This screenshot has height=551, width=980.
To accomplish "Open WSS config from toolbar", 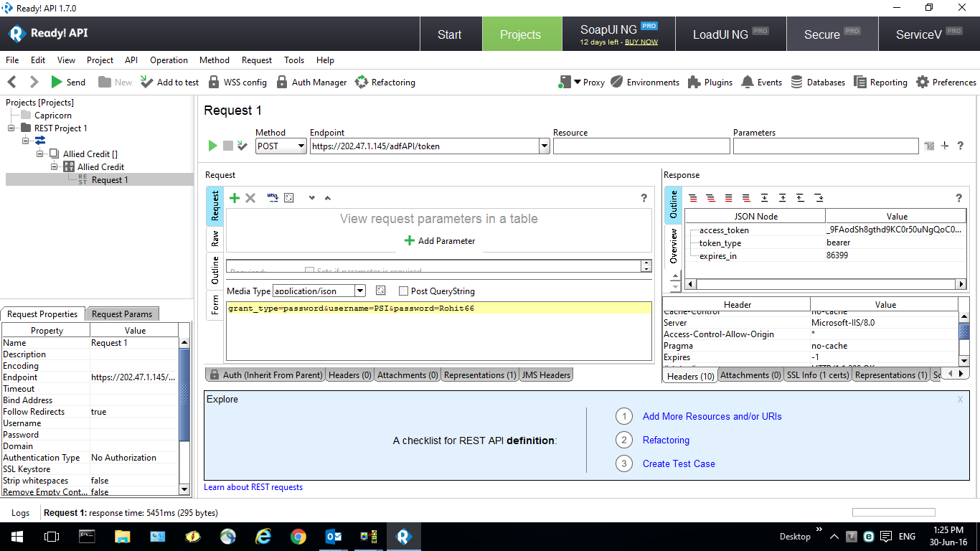I will click(237, 82).
